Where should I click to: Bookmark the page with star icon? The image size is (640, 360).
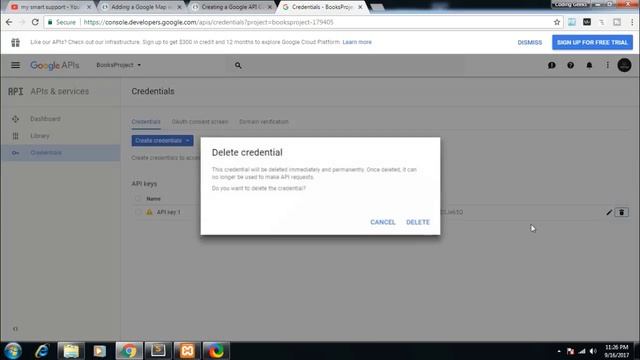[x=557, y=22]
